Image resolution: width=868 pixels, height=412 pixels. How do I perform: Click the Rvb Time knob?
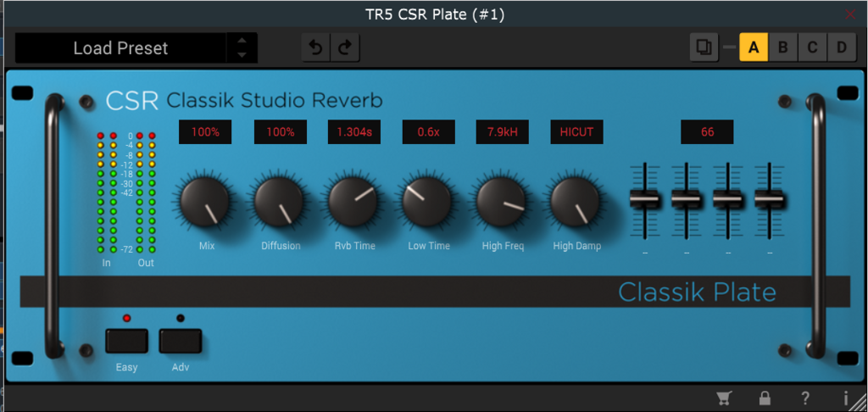coord(353,202)
